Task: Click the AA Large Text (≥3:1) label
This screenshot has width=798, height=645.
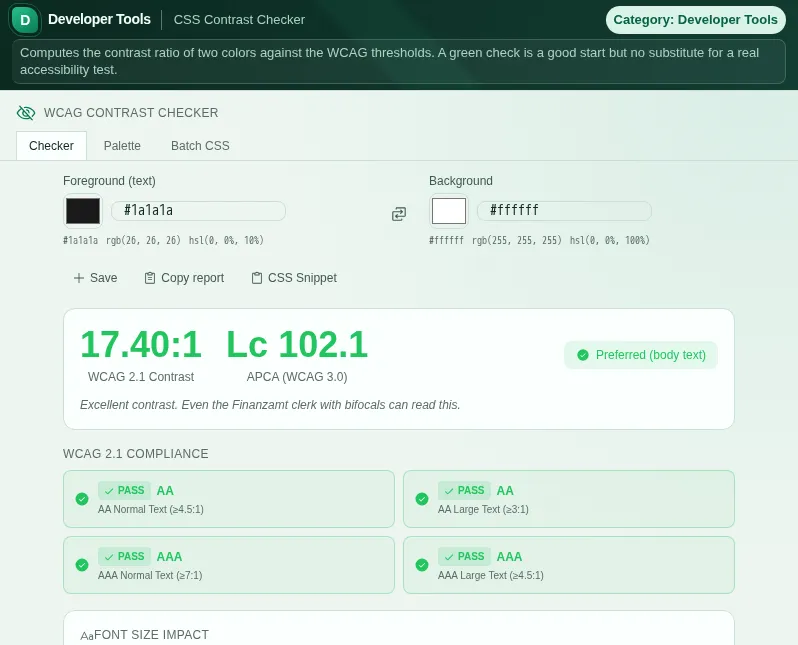Action: 483,509
